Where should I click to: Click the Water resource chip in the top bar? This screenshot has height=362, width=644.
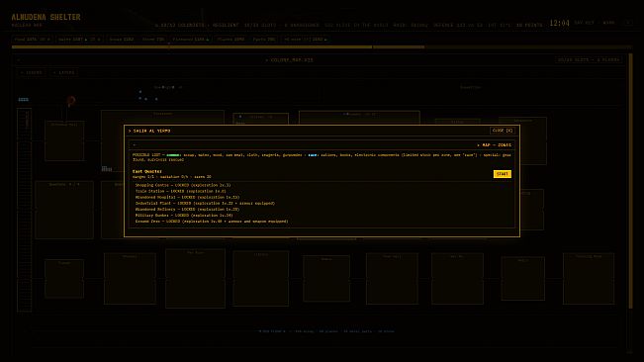79,40
